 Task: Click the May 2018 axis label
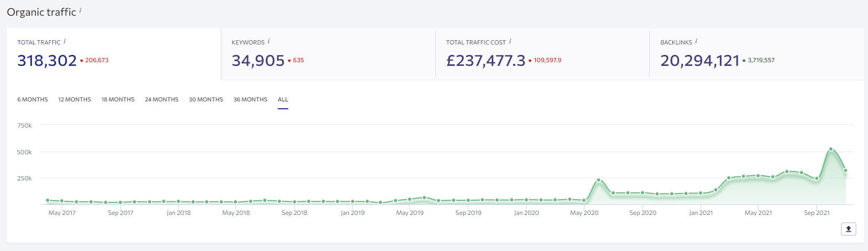click(x=236, y=213)
